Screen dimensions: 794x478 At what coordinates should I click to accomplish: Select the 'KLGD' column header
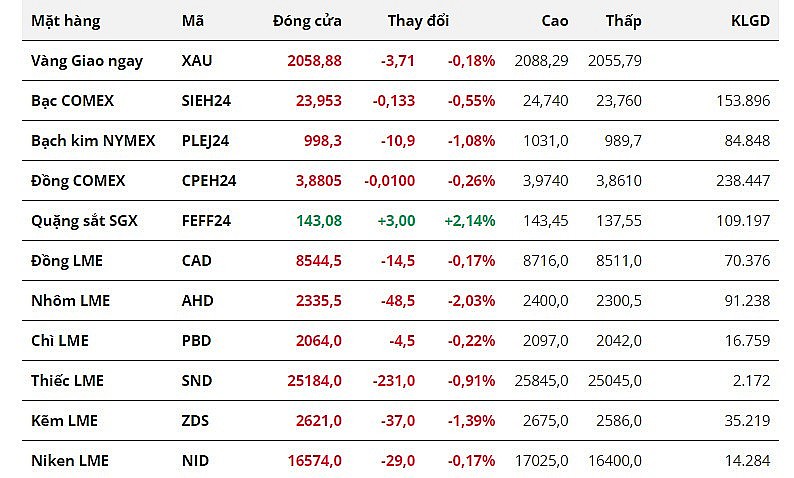pos(750,21)
